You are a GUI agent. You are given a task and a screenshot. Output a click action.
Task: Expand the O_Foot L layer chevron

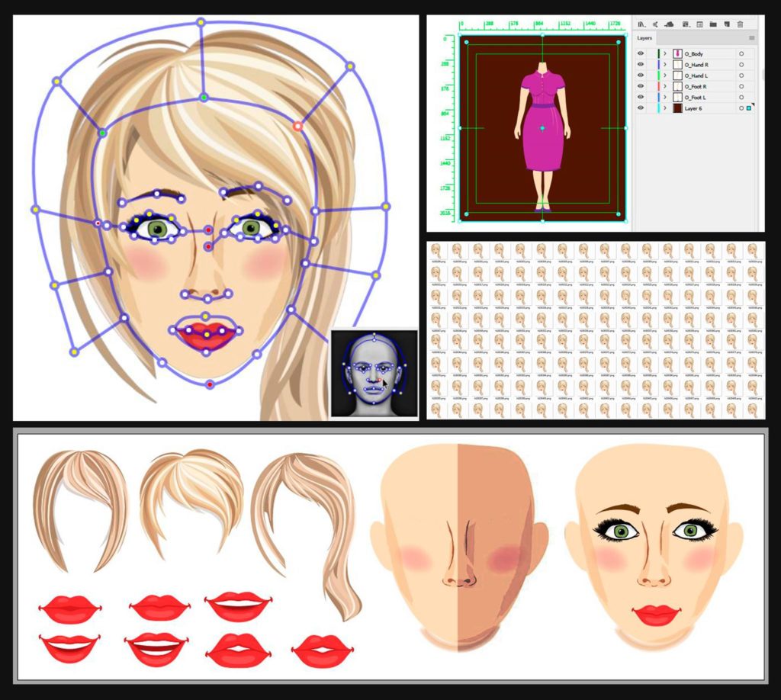tap(665, 97)
